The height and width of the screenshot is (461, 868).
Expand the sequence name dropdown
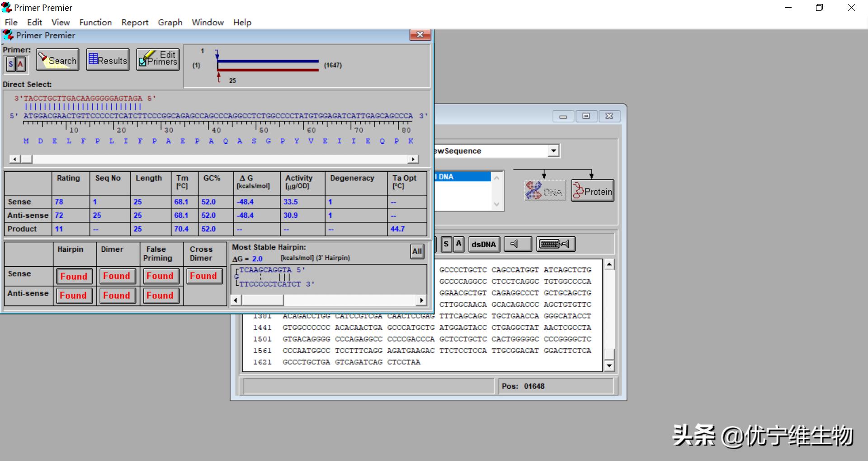click(x=553, y=151)
